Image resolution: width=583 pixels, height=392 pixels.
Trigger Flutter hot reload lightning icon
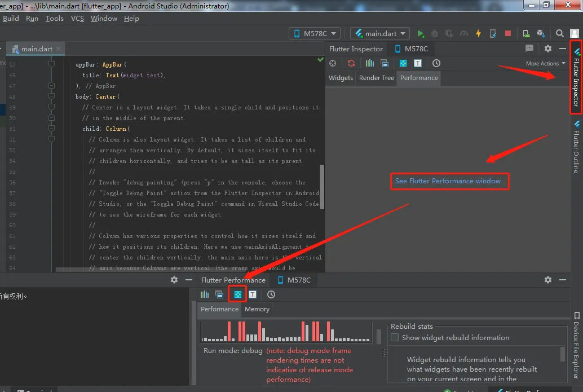click(479, 33)
